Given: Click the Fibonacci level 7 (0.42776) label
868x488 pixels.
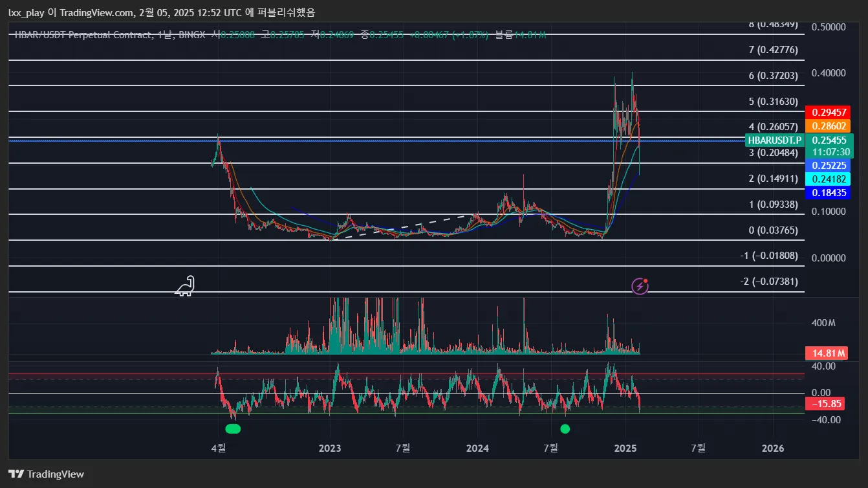Looking at the screenshot, I should 773,50.
